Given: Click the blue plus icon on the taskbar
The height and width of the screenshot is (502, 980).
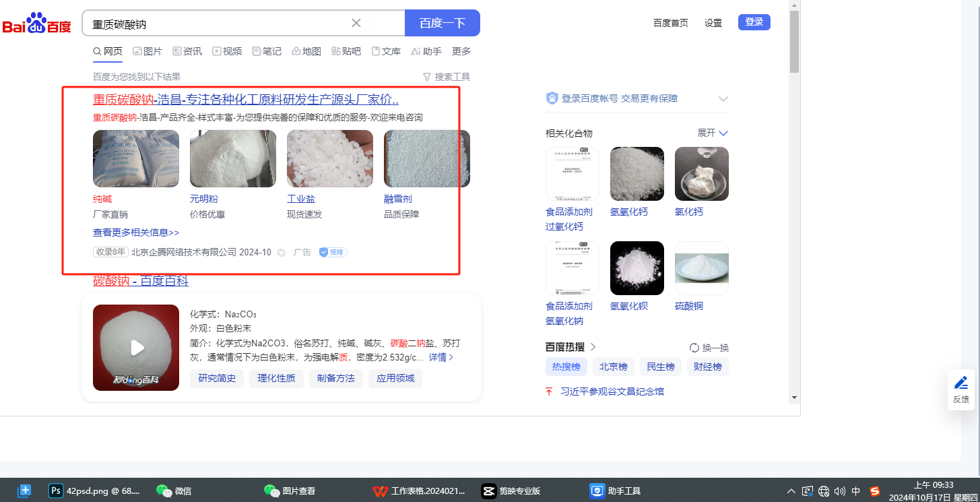Looking at the screenshot, I should [25, 491].
